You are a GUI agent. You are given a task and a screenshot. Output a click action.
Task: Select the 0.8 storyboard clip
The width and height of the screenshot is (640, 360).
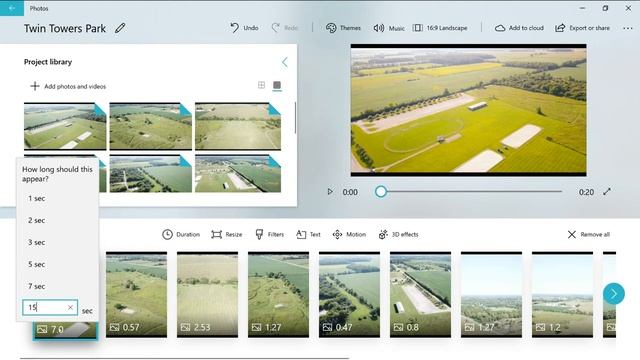(x=420, y=294)
